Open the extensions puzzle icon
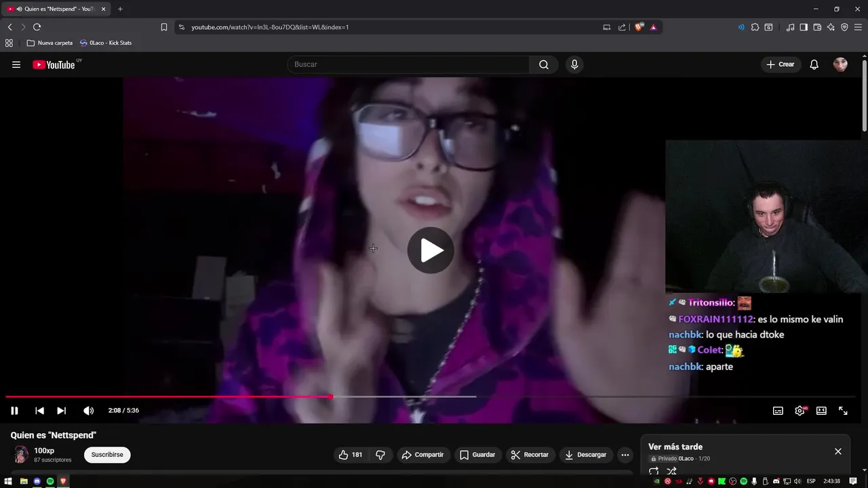The image size is (868, 488). 755,27
